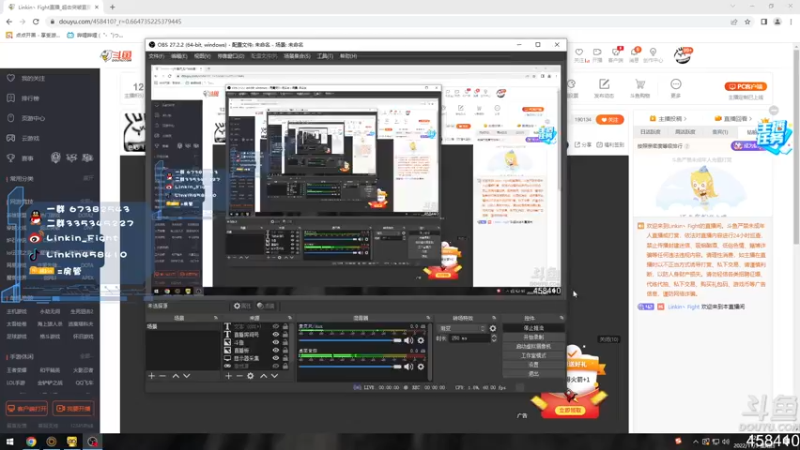Move the scene up in Scenes list
The width and height of the screenshot is (800, 450).
(176, 376)
